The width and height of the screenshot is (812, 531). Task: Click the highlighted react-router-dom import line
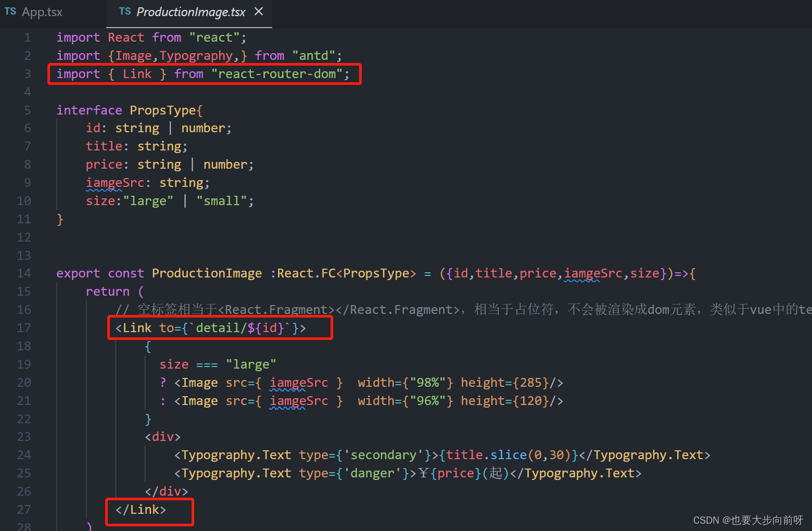point(203,73)
